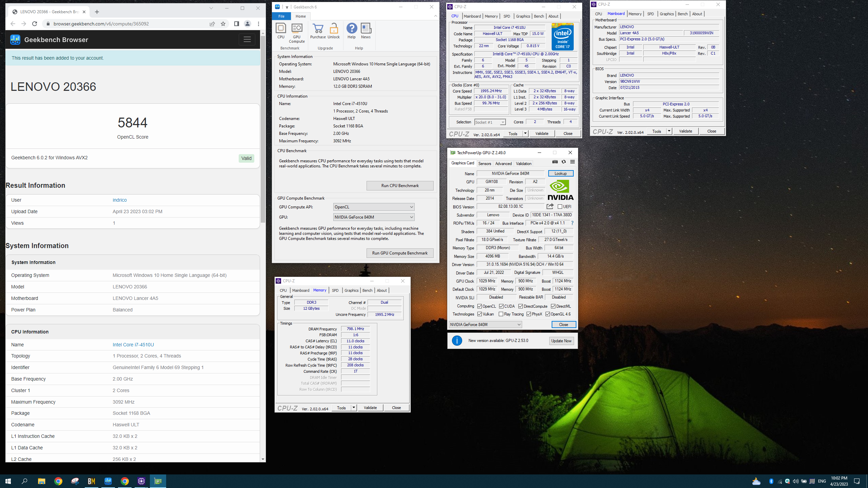Open a new Chrome tab
This screenshot has width=868, height=488.
point(97,12)
